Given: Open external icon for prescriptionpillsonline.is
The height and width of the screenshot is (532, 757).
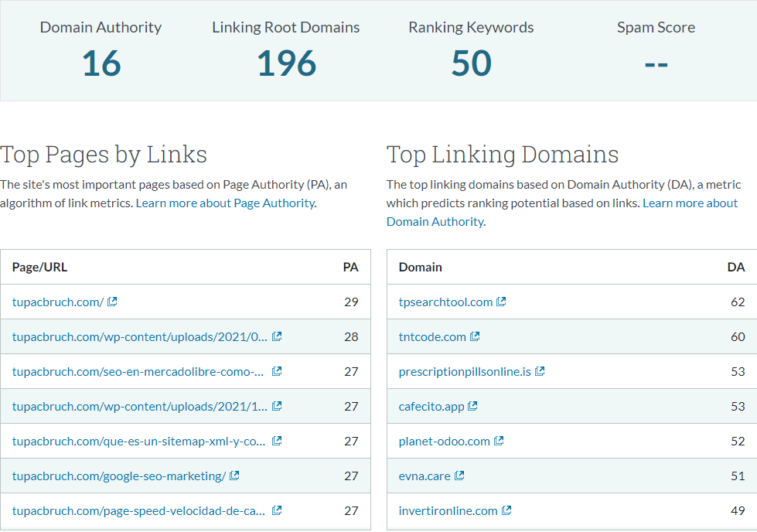Looking at the screenshot, I should point(540,371).
